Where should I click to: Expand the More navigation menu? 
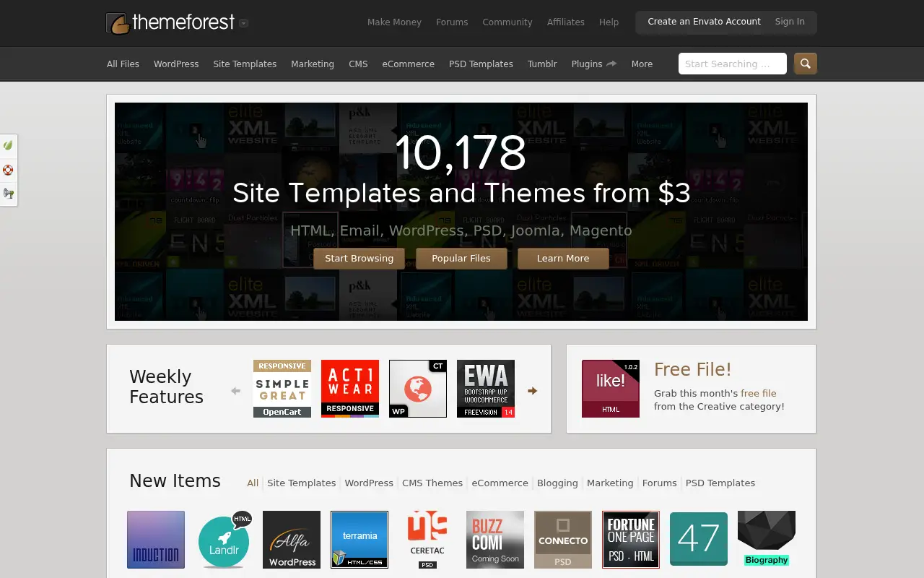642,64
